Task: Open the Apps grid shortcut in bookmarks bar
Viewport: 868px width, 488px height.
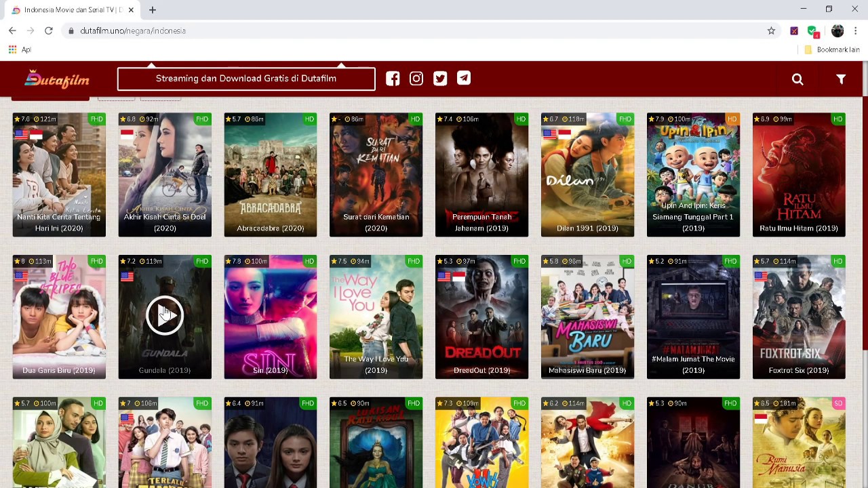Action: click(x=12, y=49)
